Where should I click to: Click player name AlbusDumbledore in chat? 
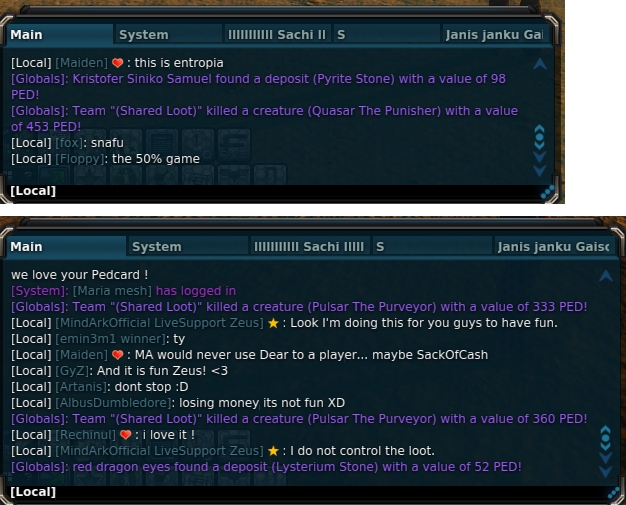[113, 403]
